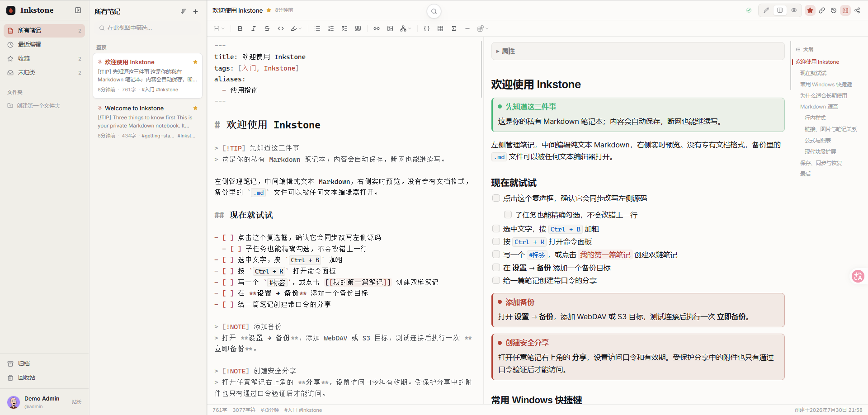Switch to edit-only mode (pencil)

[766, 10]
